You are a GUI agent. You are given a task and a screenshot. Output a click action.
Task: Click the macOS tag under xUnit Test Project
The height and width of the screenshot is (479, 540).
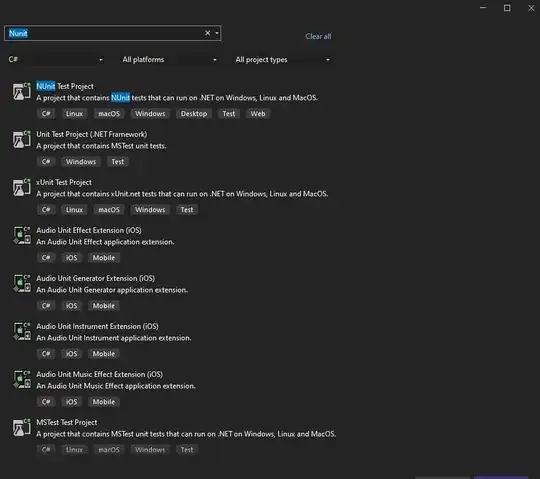pos(109,210)
